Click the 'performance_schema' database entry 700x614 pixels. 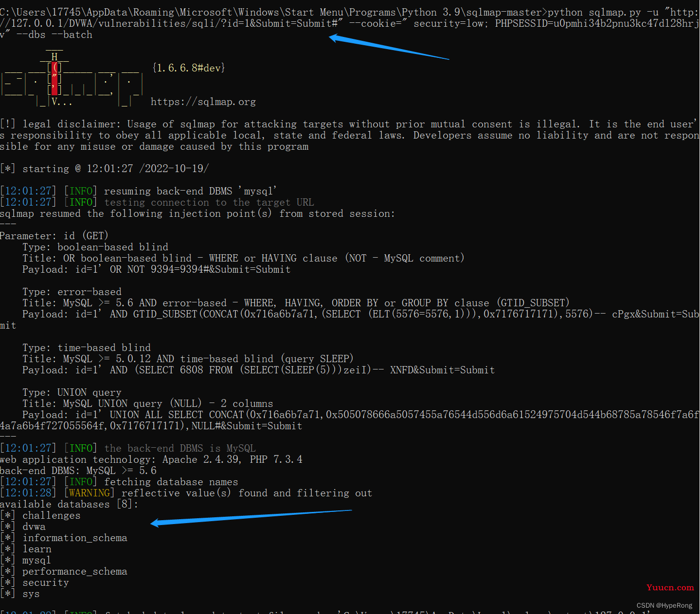(75, 571)
